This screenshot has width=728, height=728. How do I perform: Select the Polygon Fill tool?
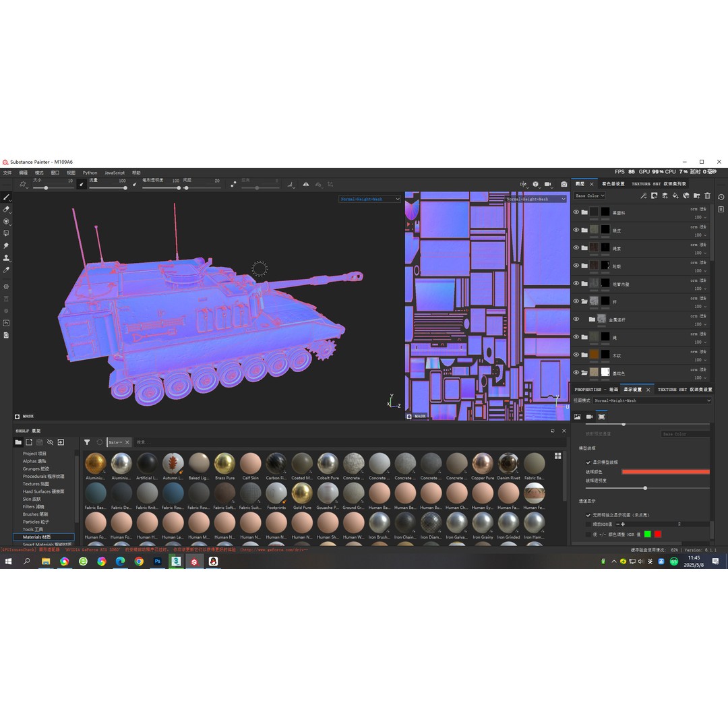[x=7, y=233]
